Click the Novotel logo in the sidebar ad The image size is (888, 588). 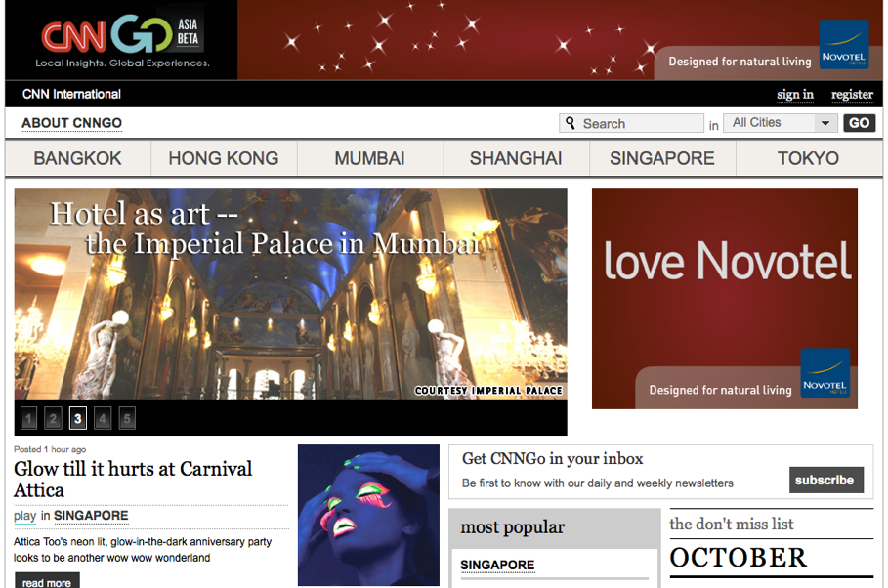click(x=825, y=374)
